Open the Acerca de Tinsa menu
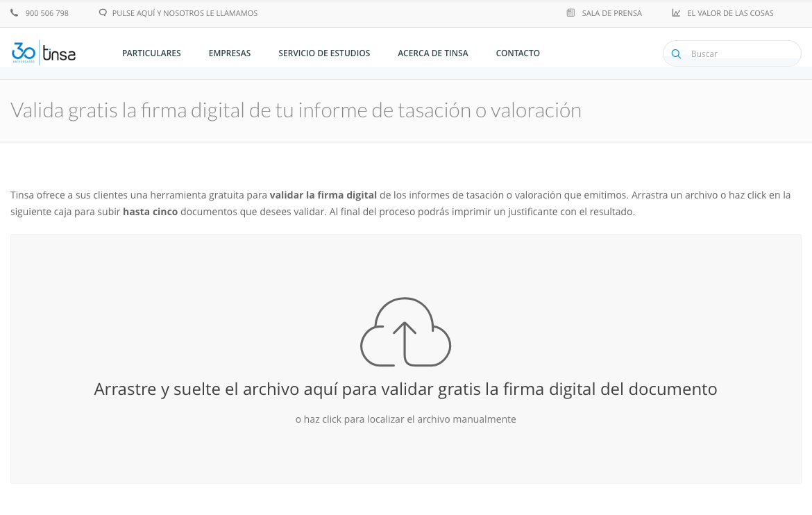 click(x=433, y=53)
